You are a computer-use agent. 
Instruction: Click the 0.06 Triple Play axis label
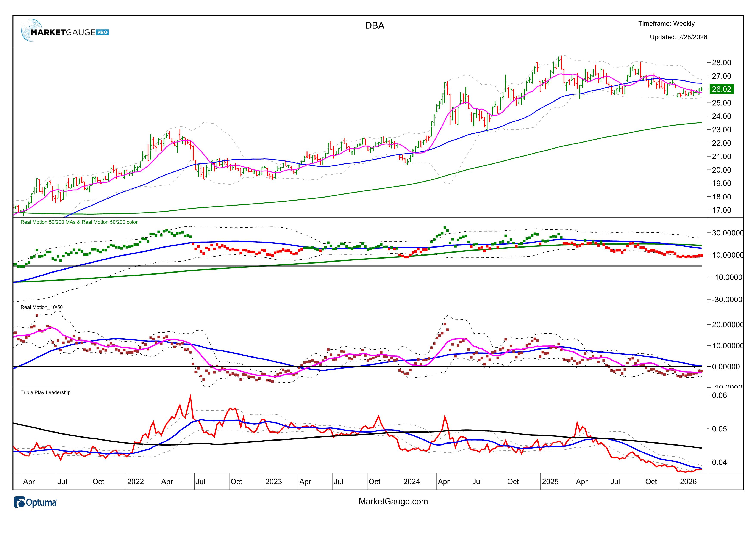[719, 395]
